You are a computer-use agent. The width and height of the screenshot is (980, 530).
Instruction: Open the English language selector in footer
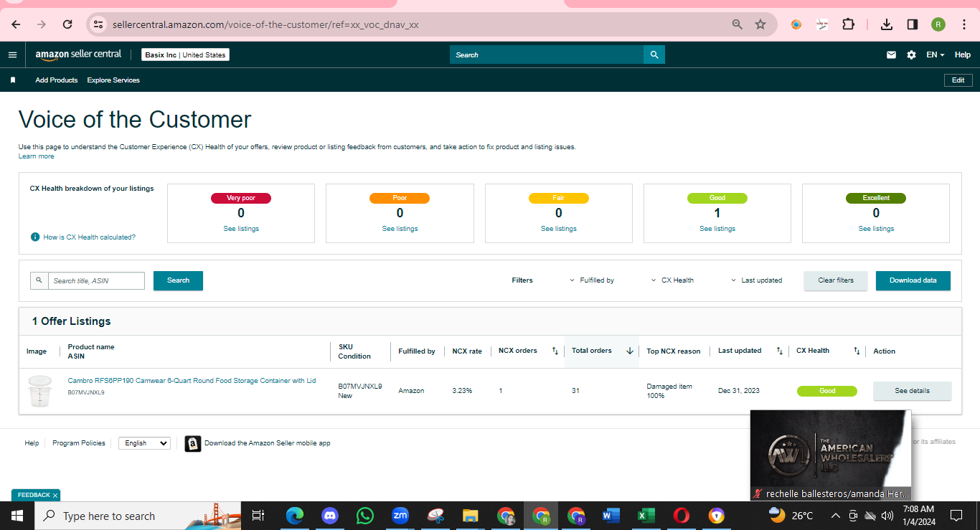click(x=144, y=443)
